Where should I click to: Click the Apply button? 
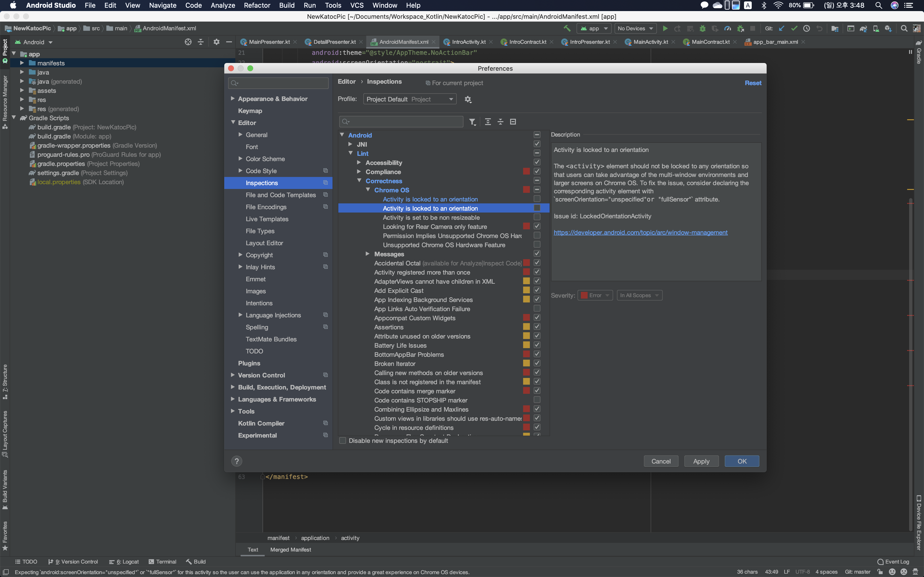click(x=701, y=461)
